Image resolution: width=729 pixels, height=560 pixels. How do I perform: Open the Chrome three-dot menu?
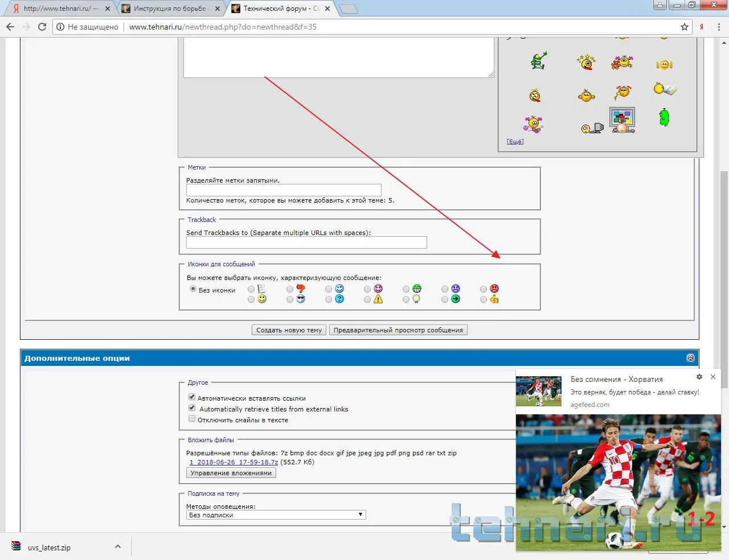coord(719,27)
